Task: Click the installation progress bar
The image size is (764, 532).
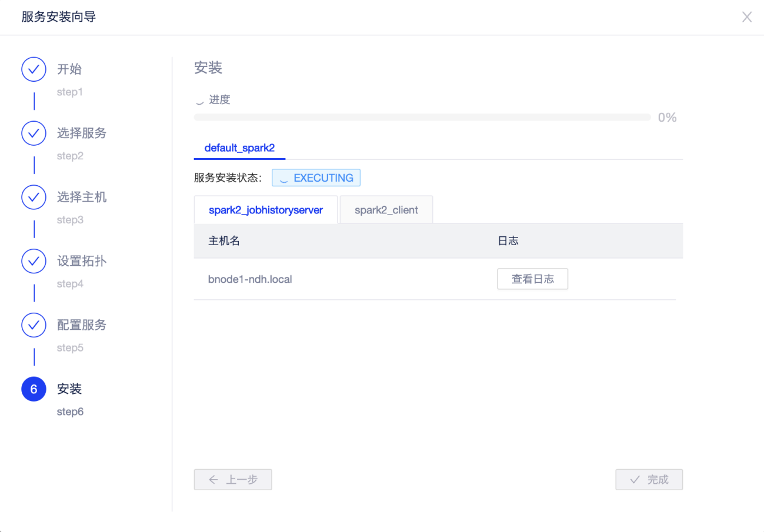Action: point(422,118)
